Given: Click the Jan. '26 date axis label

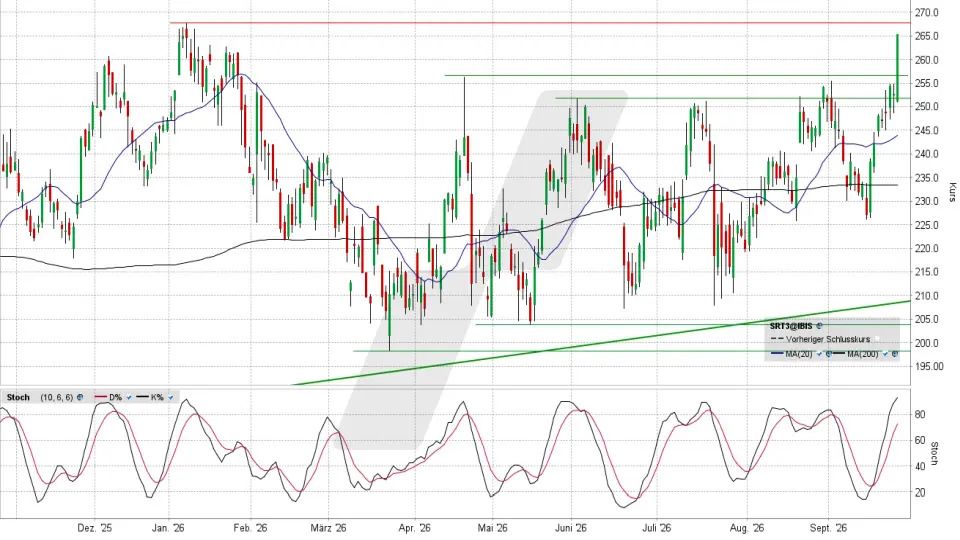Looking at the screenshot, I should coord(169,528).
